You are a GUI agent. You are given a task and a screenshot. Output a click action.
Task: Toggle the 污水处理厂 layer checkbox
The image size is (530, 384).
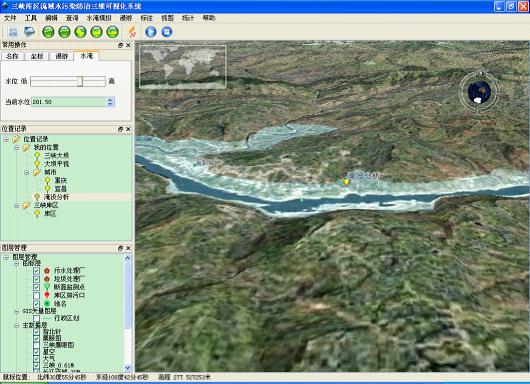37,271
